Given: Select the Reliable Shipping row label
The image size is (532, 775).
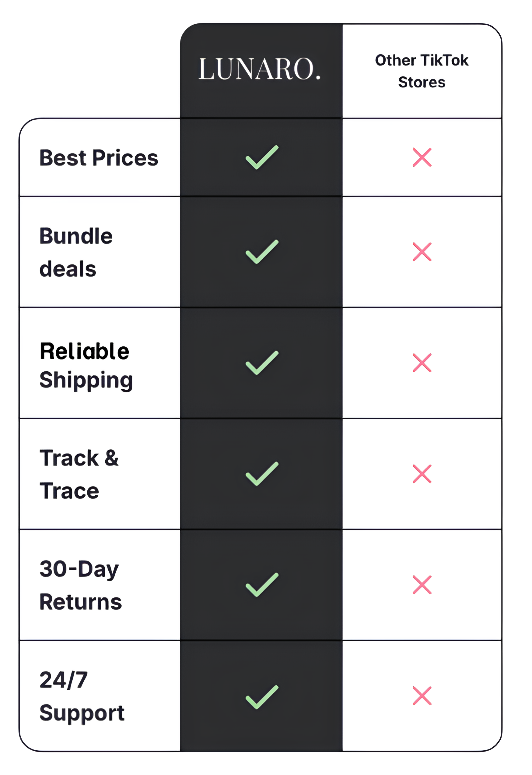Looking at the screenshot, I should tap(86, 365).
